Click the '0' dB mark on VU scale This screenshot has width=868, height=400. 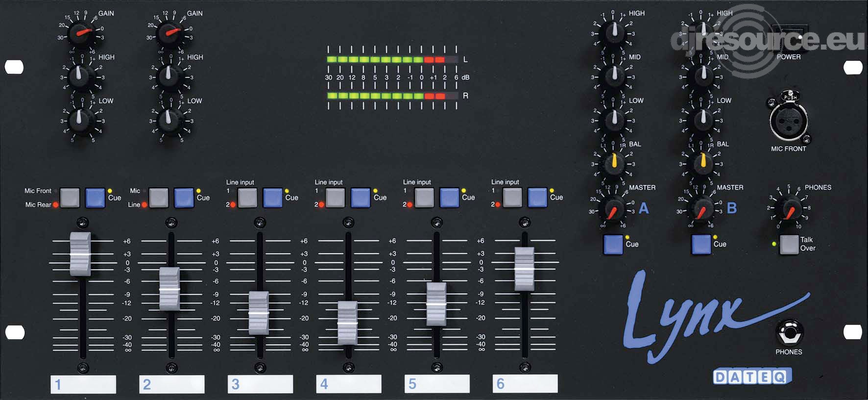[421, 77]
